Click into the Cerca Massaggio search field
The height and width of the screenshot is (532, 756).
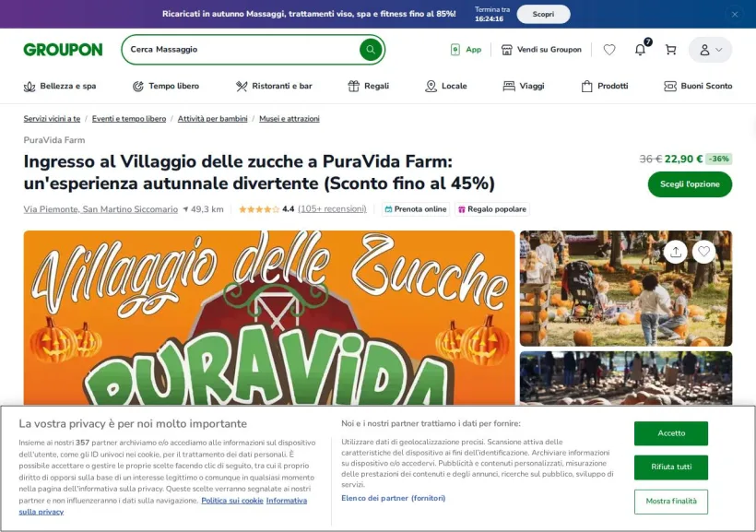241,50
